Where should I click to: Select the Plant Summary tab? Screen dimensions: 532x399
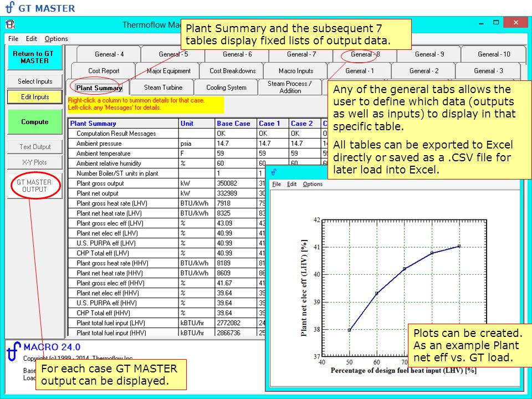pos(99,88)
